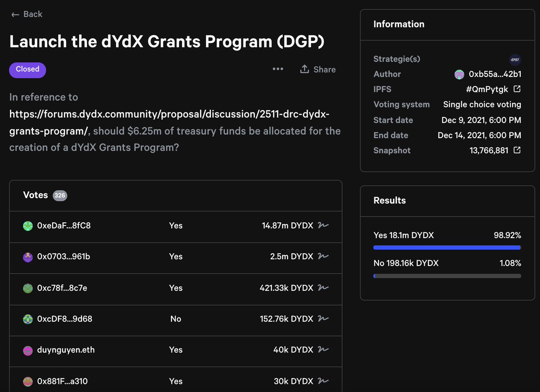This screenshot has width=540, height=392.
Task: Click the author avatar icon
Action: pyautogui.click(x=459, y=74)
